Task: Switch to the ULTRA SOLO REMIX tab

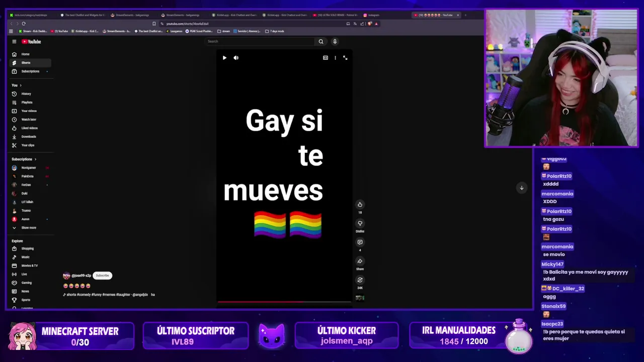Action: point(335,15)
